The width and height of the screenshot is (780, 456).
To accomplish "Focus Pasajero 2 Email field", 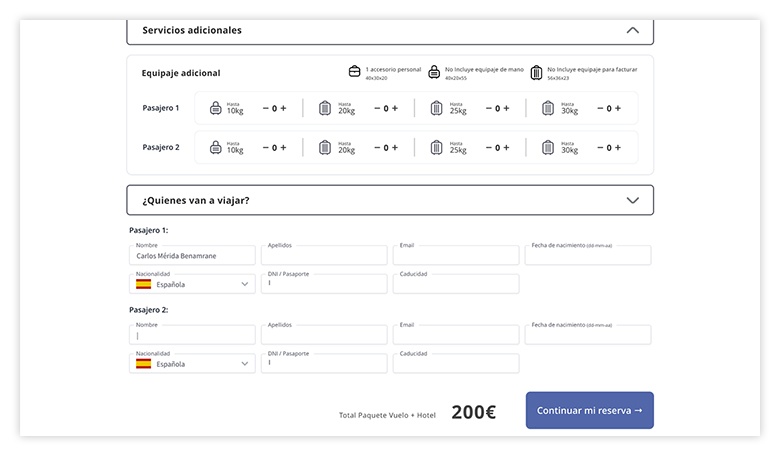I will pos(456,335).
